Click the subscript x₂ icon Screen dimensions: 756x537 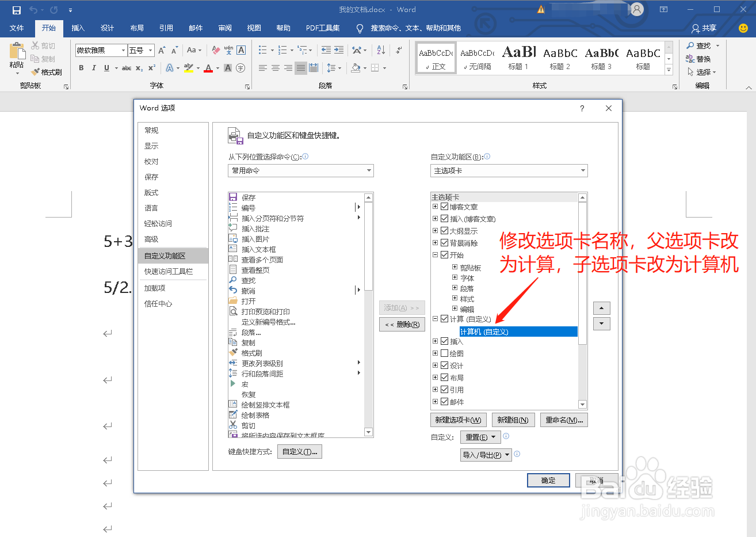[139, 68]
